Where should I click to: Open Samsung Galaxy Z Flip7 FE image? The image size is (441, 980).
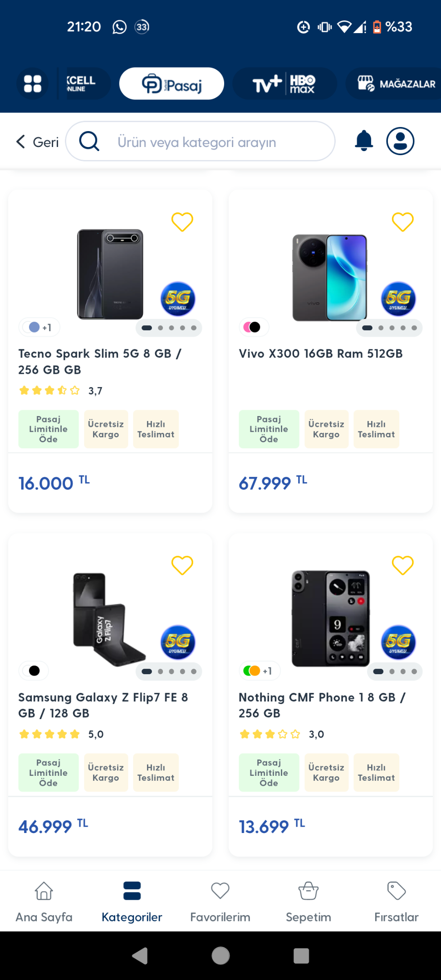point(110,619)
